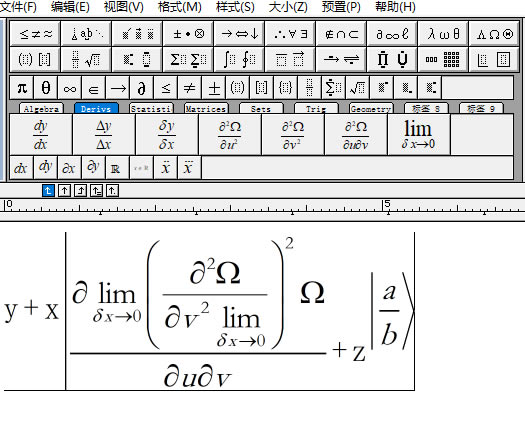The image size is (525, 421).
Task: Open the 样式(S) menu
Action: point(235,7)
